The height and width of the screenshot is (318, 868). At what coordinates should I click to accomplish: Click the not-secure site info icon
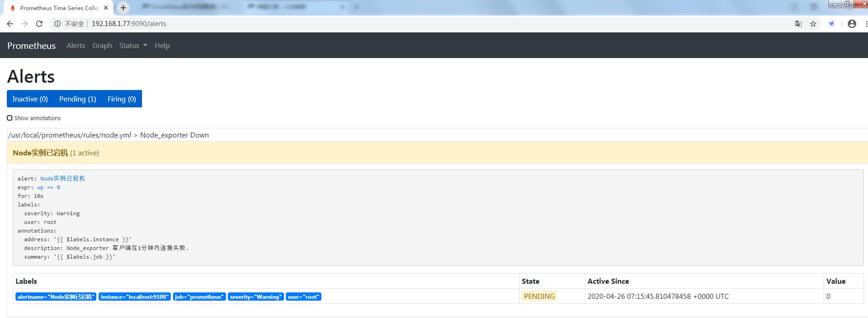58,24
